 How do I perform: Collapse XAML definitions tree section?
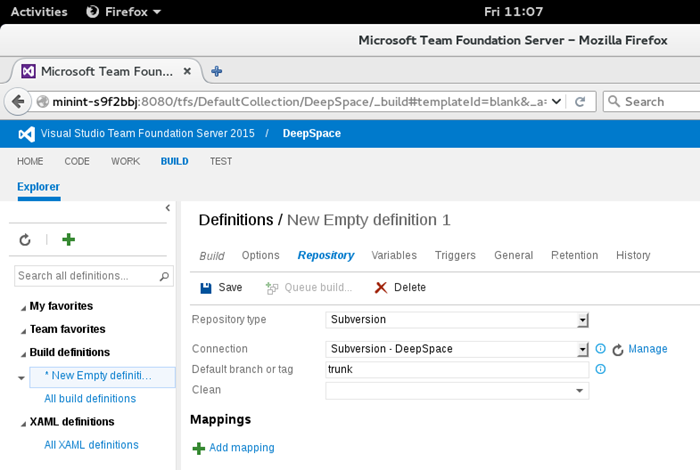(23, 424)
